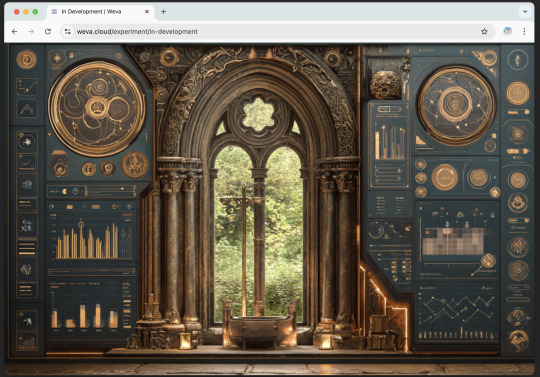
Task: Click the pixelated heatmap panel on the right
Action: (x=453, y=241)
